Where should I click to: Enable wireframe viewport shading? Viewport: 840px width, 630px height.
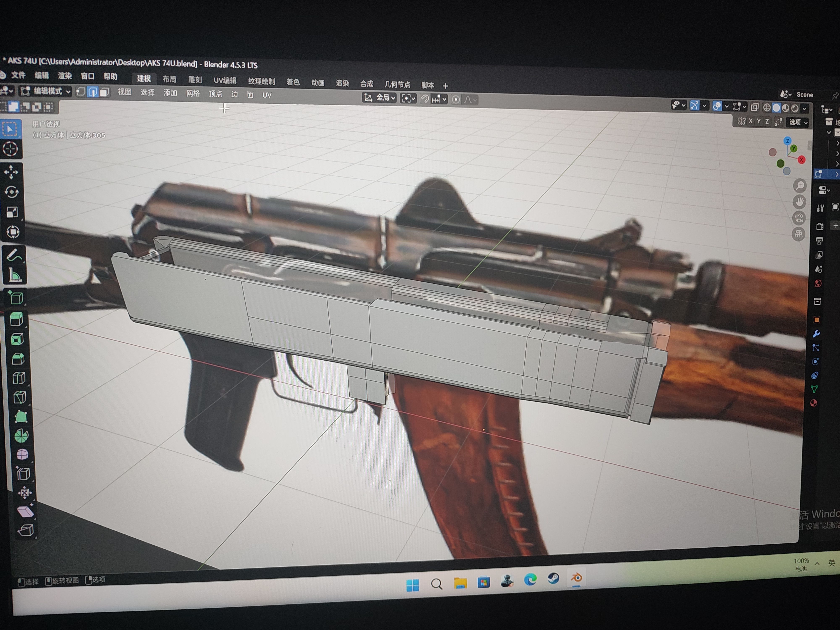point(767,108)
